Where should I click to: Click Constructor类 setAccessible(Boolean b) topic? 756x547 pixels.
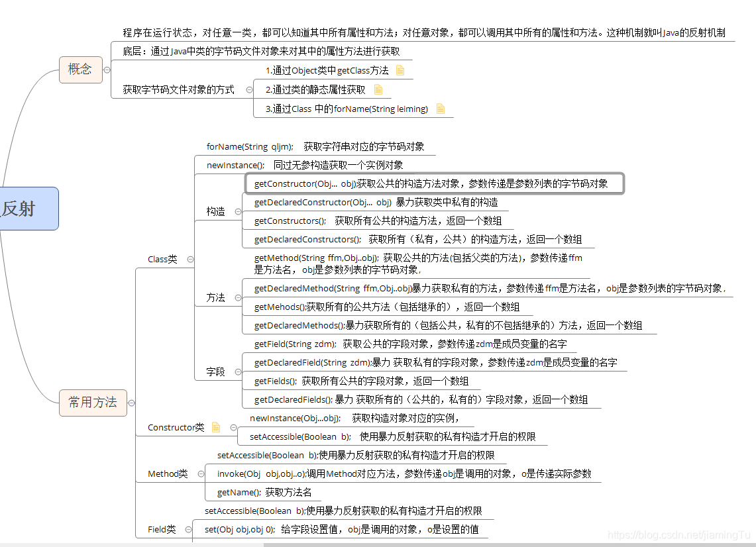392,436
